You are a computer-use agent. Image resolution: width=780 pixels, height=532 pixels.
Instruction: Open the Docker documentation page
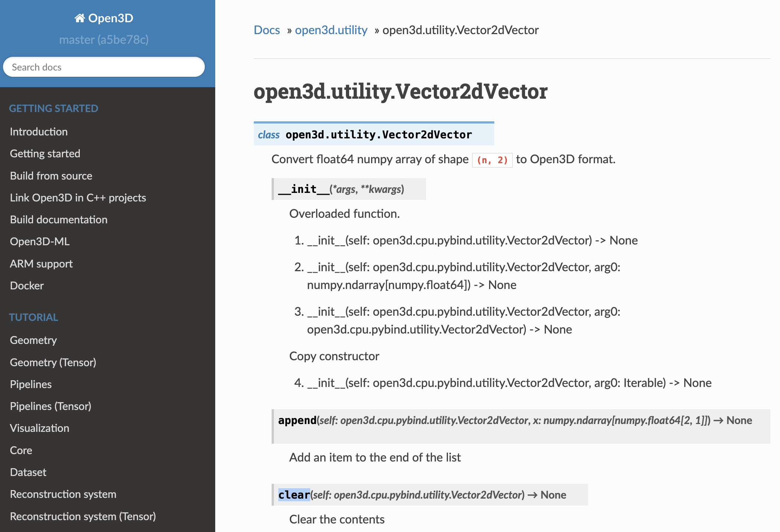tap(26, 286)
